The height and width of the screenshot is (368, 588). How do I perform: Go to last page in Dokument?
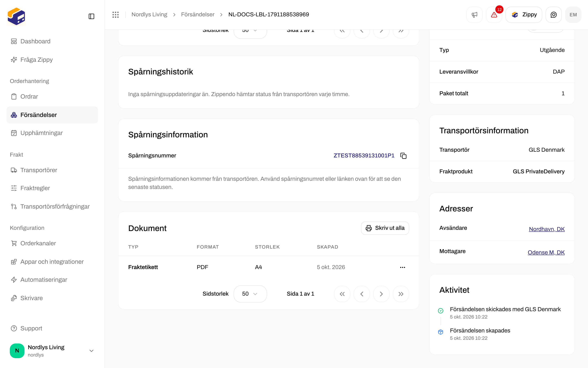(401, 294)
